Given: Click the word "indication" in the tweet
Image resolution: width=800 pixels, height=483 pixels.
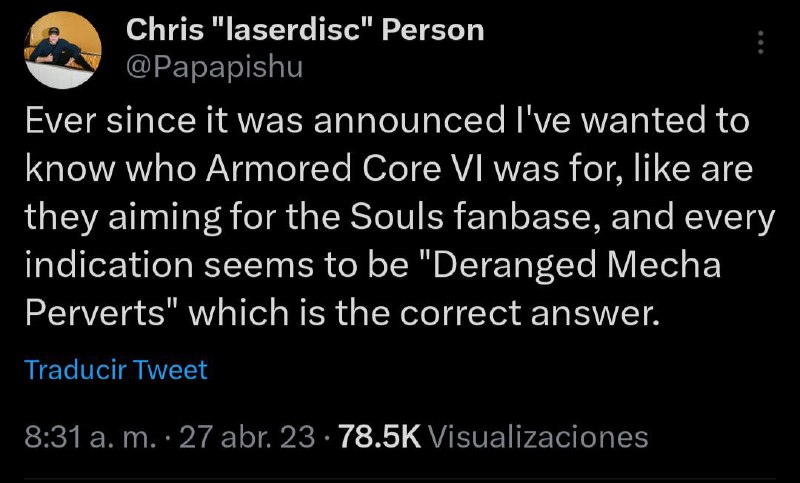Looking at the screenshot, I should pos(109,265).
